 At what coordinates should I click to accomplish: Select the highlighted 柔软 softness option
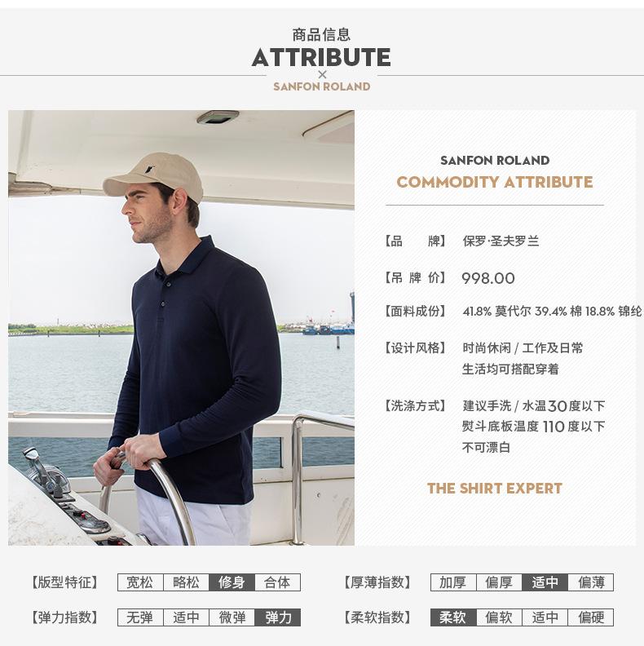click(x=453, y=617)
